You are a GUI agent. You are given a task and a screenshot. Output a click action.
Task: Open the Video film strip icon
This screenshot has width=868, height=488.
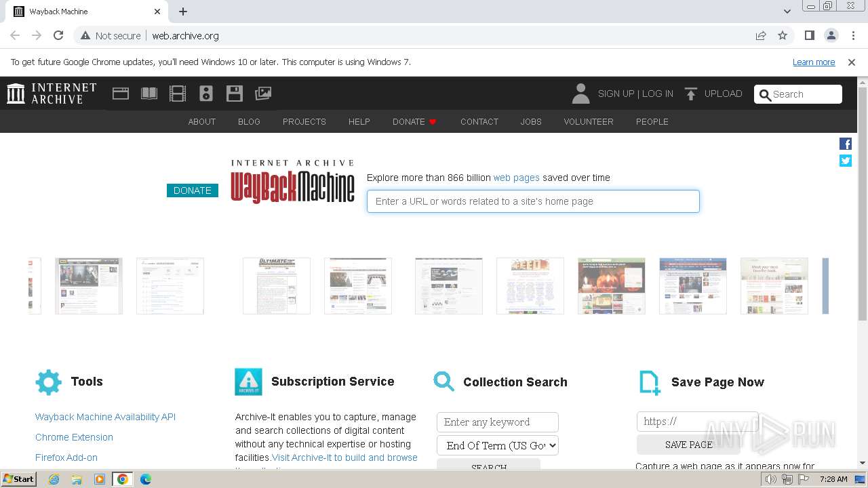pyautogui.click(x=178, y=94)
